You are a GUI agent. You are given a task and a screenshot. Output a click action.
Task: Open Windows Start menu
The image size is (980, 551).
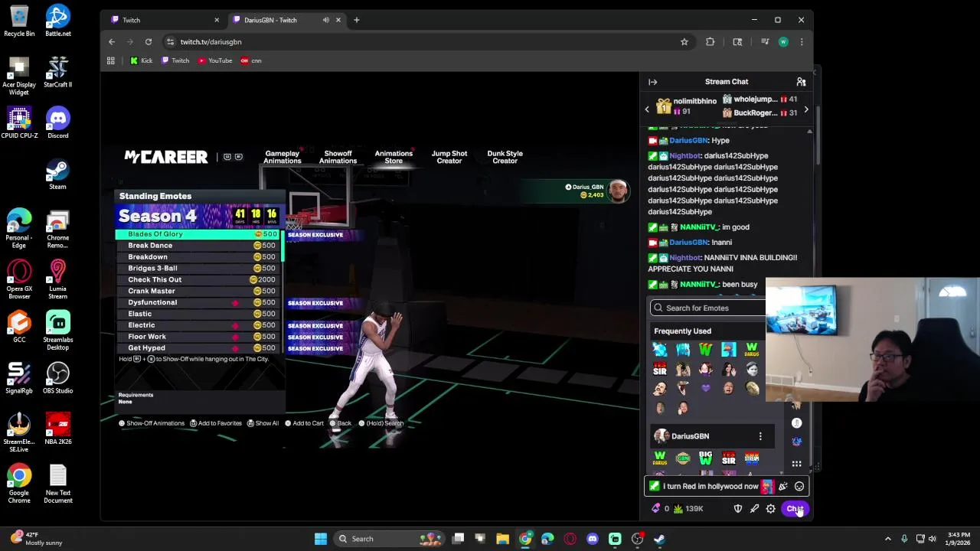point(321,539)
